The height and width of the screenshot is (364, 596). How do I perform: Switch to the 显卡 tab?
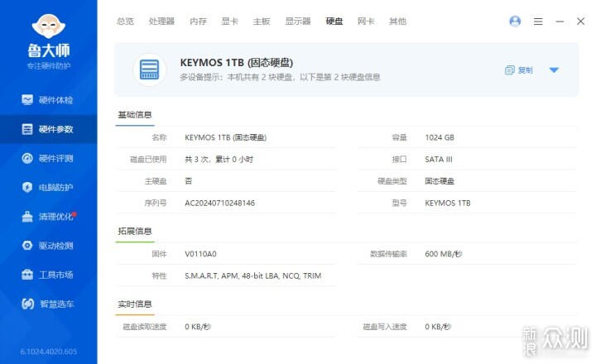(x=229, y=22)
